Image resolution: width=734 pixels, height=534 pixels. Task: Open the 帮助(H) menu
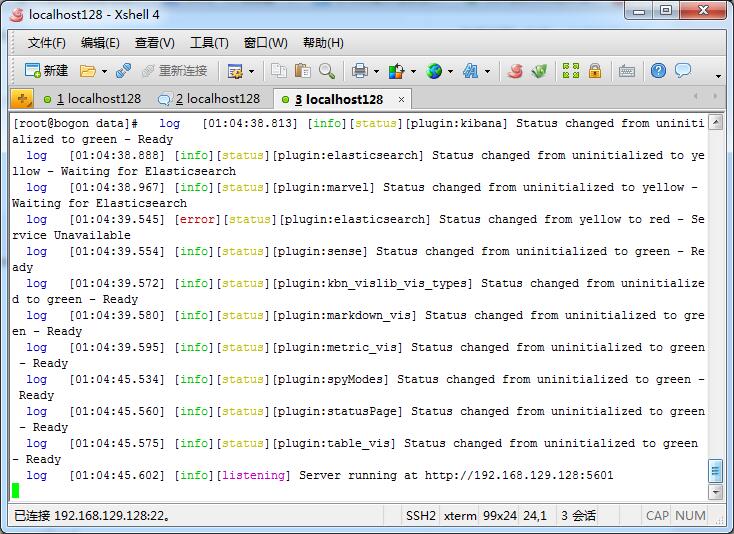(323, 43)
